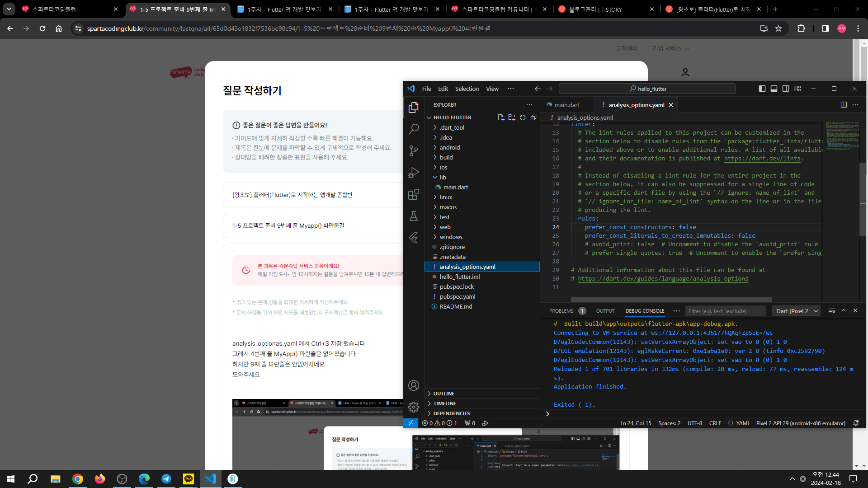
Task: Toggle Chrome's side panel
Action: tap(825, 28)
